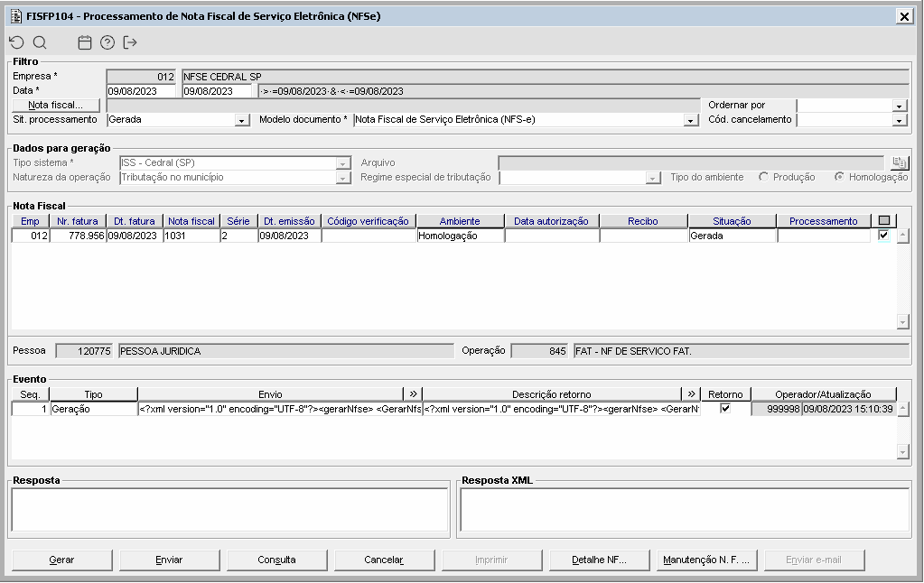This screenshot has height=583, width=924.
Task: Click the Recibo column header
Action: (643, 221)
